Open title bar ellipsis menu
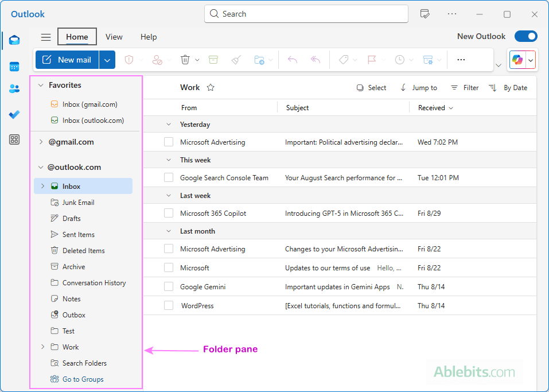This screenshot has height=392, width=549. 452,14
